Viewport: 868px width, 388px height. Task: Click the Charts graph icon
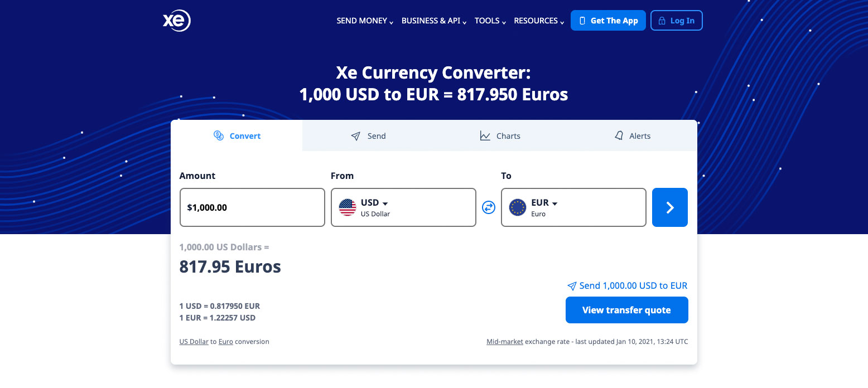click(485, 136)
